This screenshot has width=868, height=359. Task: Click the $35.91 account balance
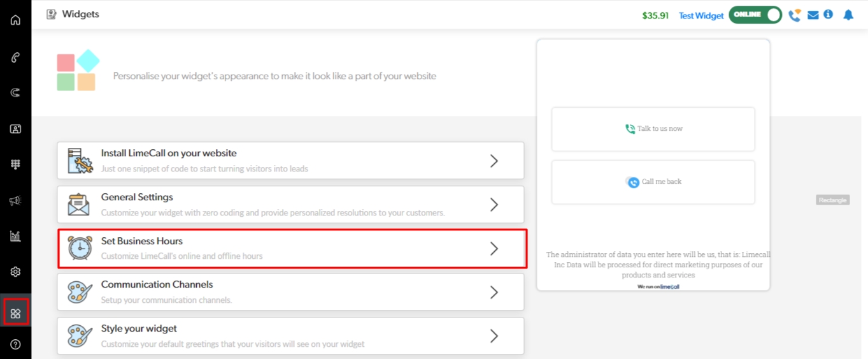pyautogui.click(x=655, y=16)
